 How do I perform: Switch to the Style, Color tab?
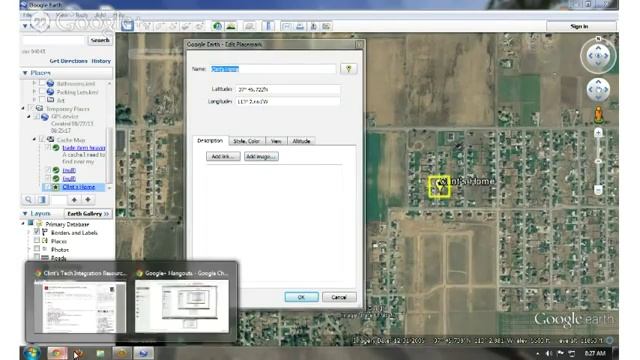247,141
